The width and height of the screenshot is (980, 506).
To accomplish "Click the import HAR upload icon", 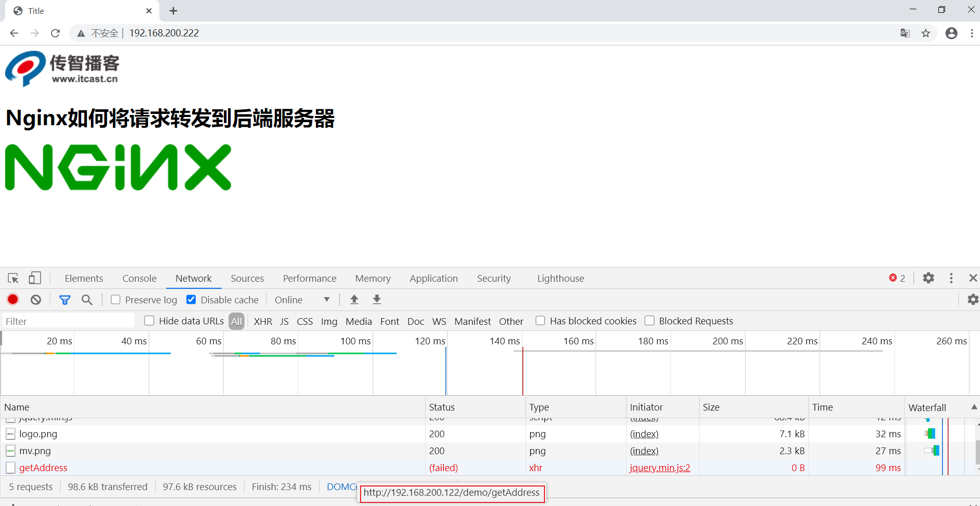I will (354, 300).
